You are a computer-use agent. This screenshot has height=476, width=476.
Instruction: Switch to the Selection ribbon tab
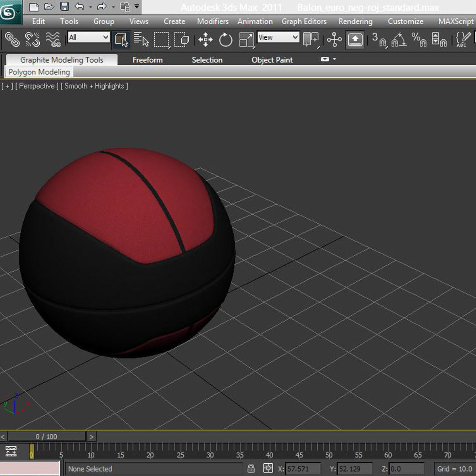207,60
